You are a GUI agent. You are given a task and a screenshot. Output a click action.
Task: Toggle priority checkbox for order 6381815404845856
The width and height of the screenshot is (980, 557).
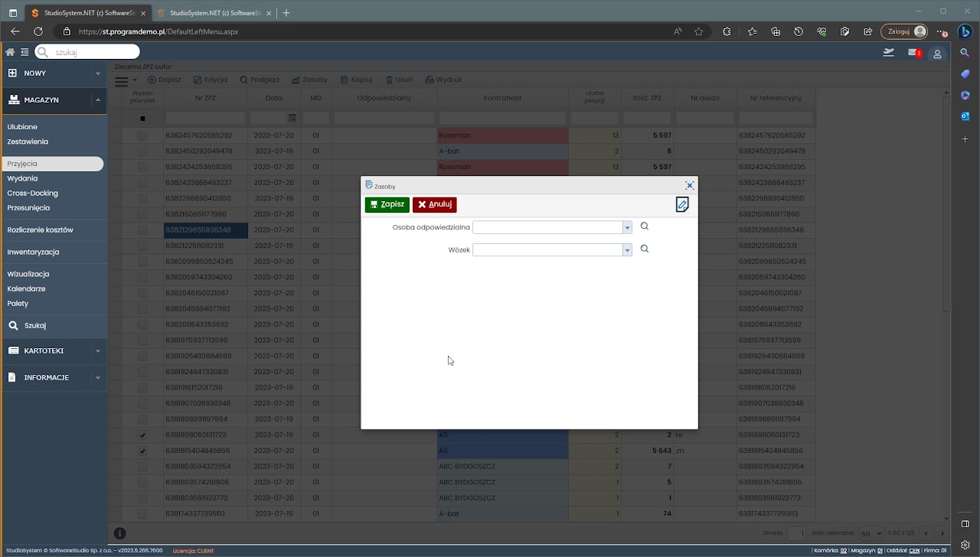coord(142,451)
